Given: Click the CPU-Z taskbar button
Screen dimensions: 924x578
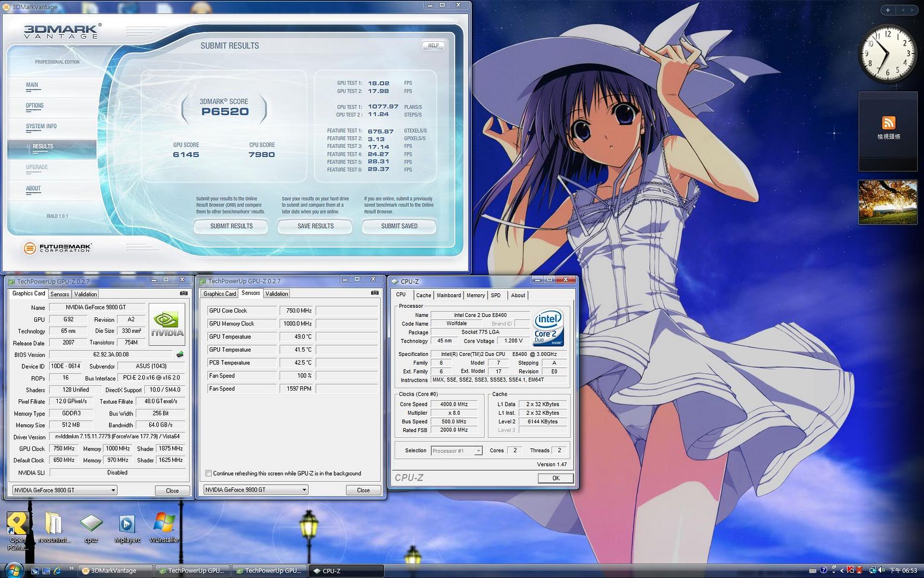Looking at the screenshot, I should (x=346, y=571).
